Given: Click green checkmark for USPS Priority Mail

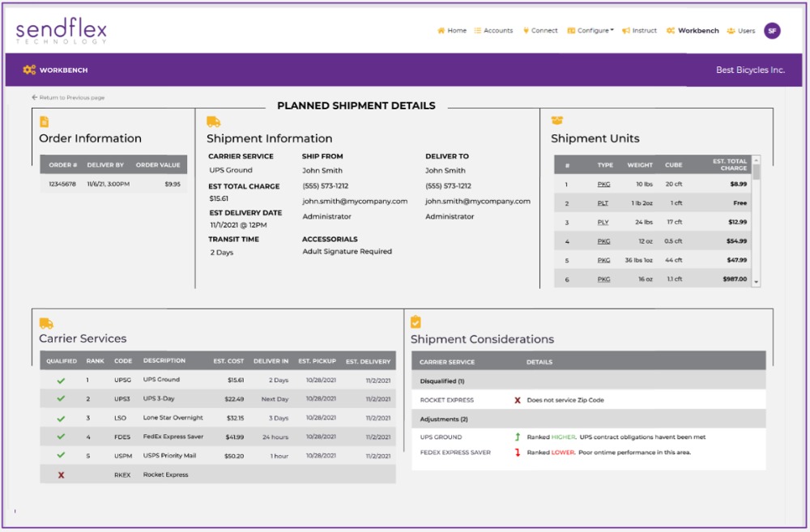Looking at the screenshot, I should click(x=61, y=456).
